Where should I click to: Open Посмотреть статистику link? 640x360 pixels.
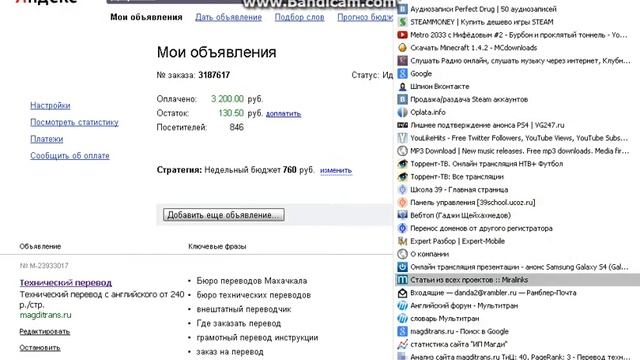(x=74, y=122)
